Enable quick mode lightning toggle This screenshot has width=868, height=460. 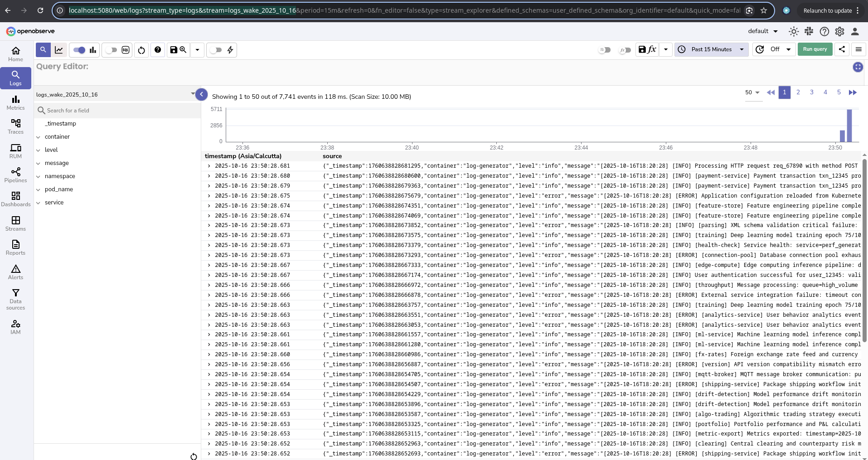click(217, 50)
